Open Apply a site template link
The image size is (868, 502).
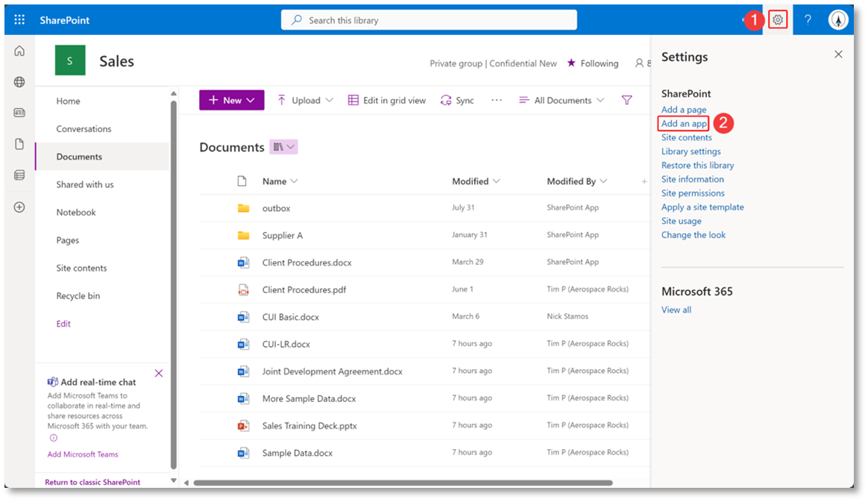pyautogui.click(x=702, y=207)
